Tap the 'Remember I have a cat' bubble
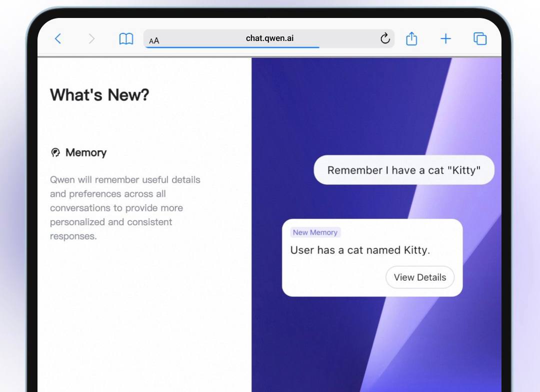Viewport: 540px width, 392px height. (403, 170)
